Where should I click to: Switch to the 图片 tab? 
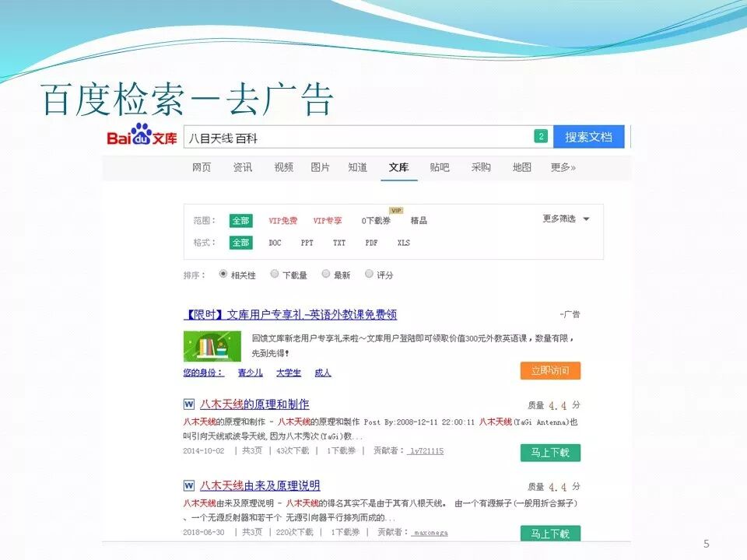pos(320,167)
